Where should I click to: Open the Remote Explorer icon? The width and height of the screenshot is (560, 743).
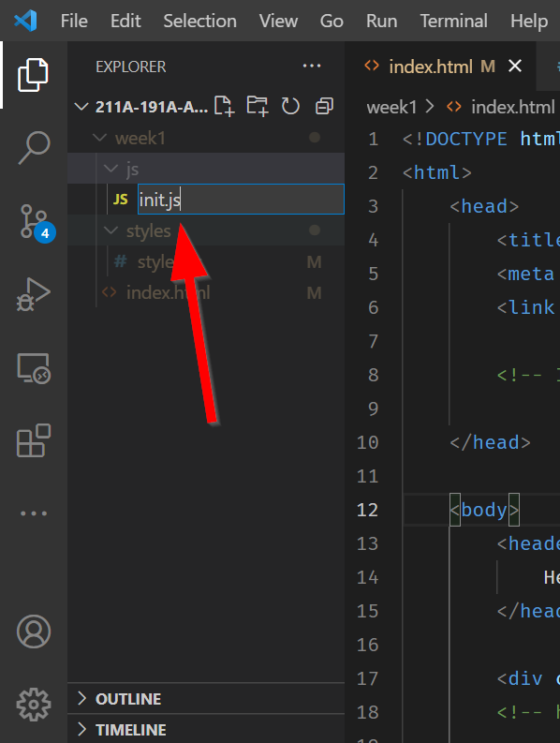click(x=34, y=368)
